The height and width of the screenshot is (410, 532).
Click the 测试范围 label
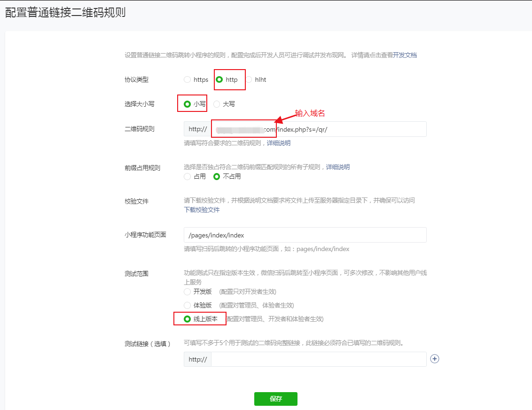(x=136, y=274)
